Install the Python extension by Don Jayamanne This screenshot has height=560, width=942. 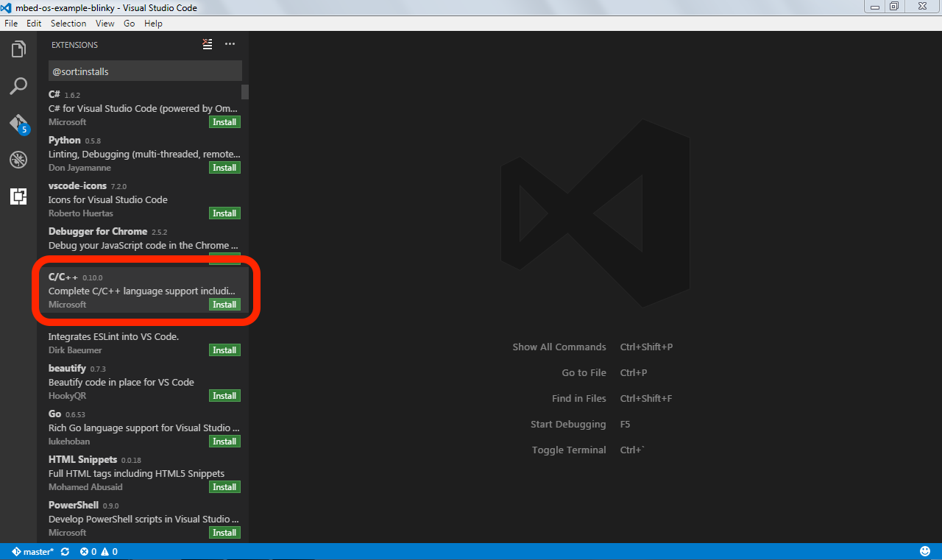click(x=224, y=167)
